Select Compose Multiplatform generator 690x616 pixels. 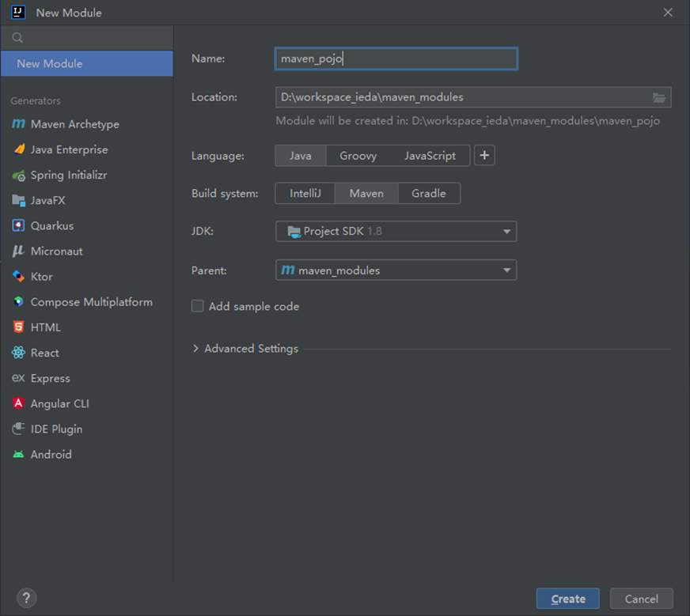point(87,302)
